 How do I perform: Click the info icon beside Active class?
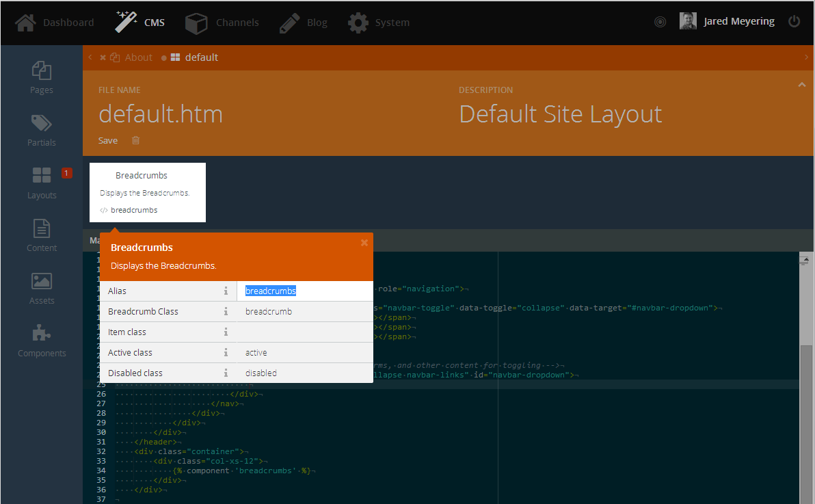(x=226, y=352)
